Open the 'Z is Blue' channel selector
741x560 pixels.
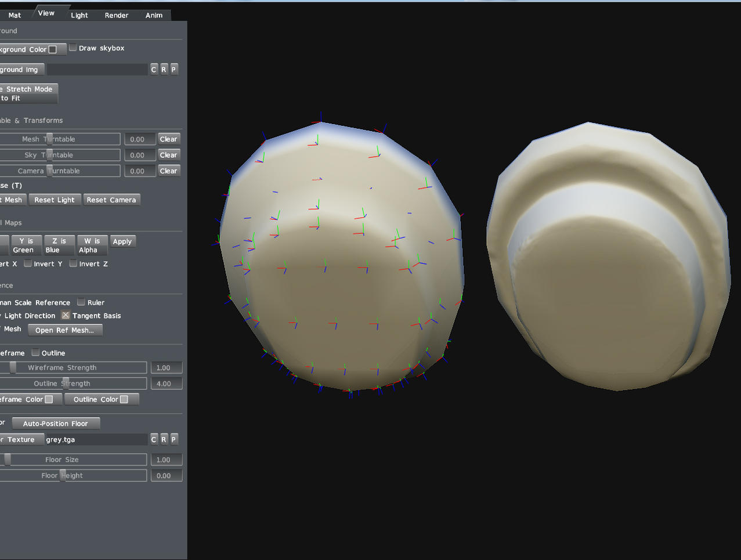click(59, 245)
